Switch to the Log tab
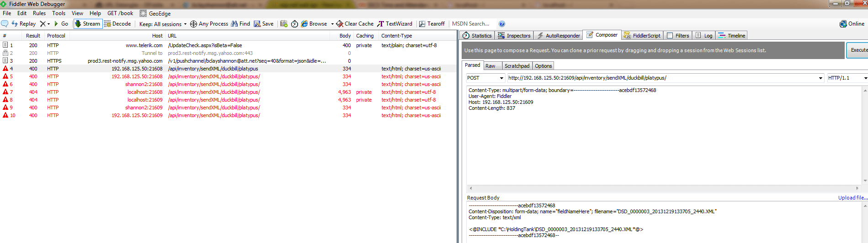The image size is (868, 243). (704, 36)
